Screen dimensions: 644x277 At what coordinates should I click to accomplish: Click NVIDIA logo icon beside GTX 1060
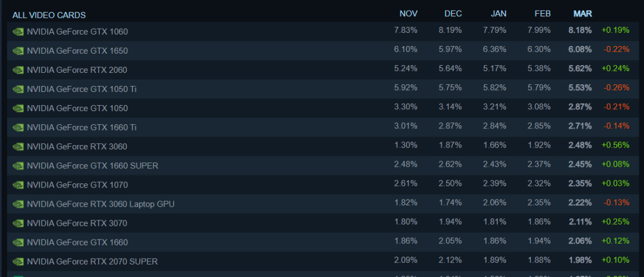[18, 32]
